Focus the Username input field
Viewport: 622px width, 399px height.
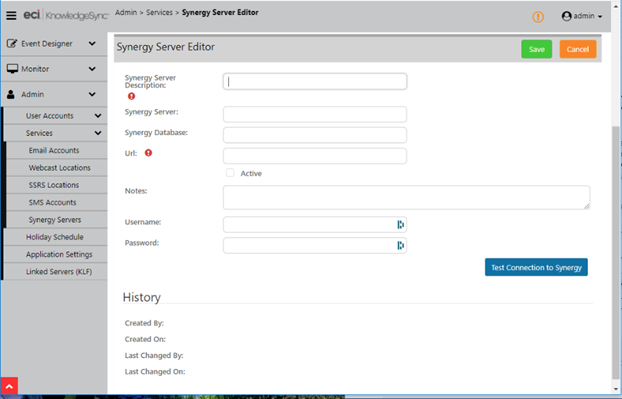pyautogui.click(x=315, y=224)
